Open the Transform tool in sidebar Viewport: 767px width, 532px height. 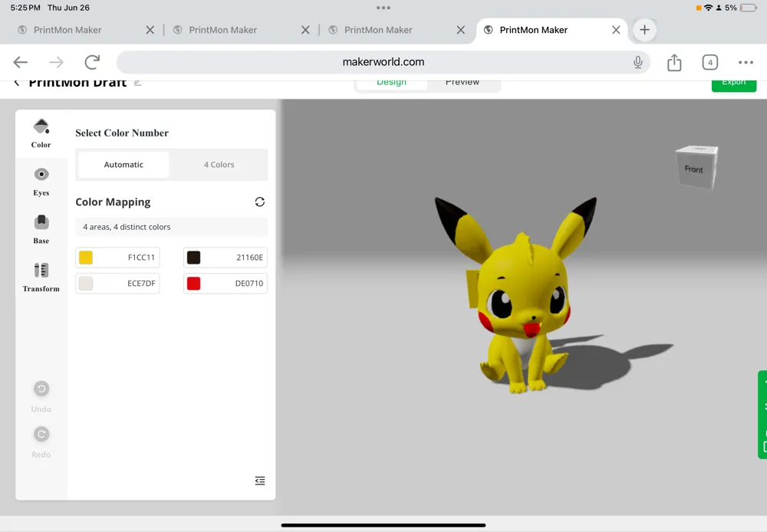pyautogui.click(x=41, y=277)
